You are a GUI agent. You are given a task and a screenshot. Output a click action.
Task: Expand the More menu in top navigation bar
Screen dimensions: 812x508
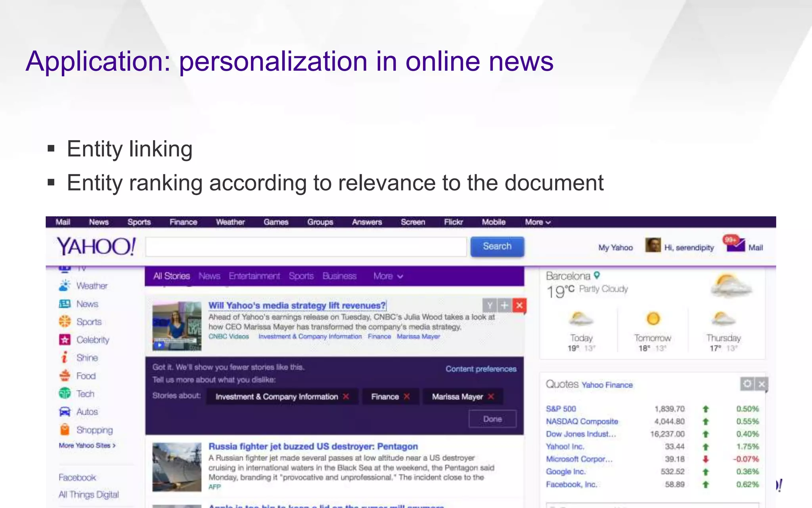coord(538,222)
